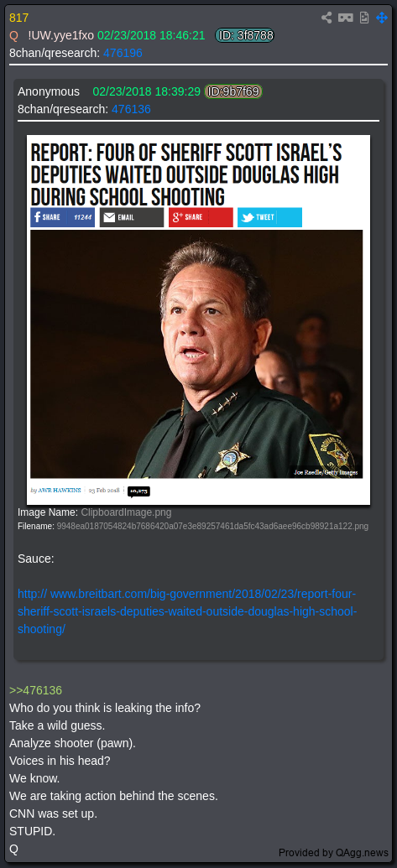Click the Facebook Share icon in article image
This screenshot has width=397, height=868.
click(38, 217)
